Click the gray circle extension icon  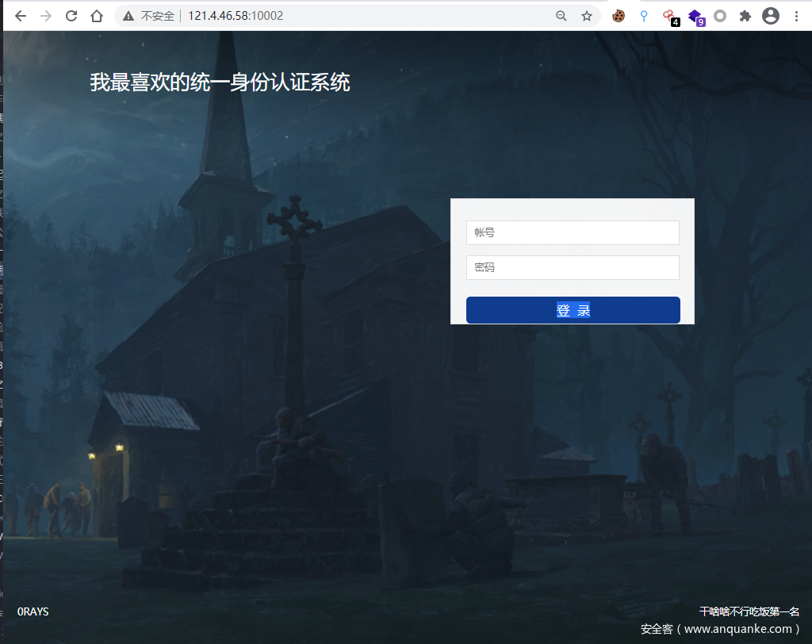(720, 16)
